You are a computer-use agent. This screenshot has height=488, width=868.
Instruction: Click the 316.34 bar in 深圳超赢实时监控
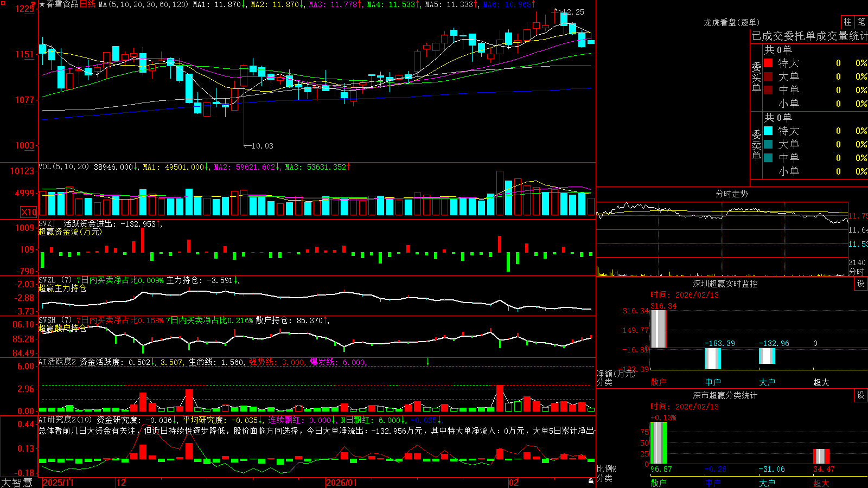[x=659, y=329]
